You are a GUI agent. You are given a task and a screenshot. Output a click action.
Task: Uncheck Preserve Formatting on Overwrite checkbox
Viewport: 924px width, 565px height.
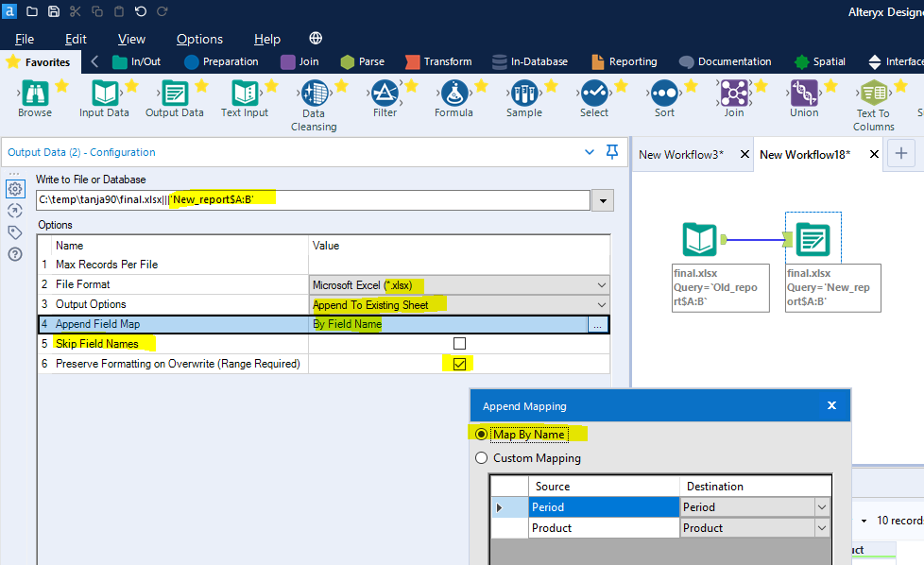point(460,364)
